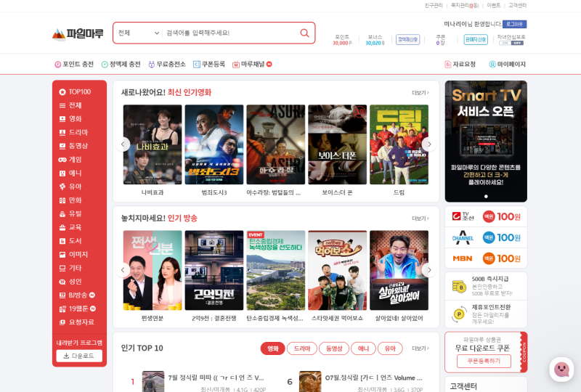Image resolution: width=581 pixels, height=392 pixels.
Task: Select the 드라마 tab in TOP 10
Action: coord(302,348)
